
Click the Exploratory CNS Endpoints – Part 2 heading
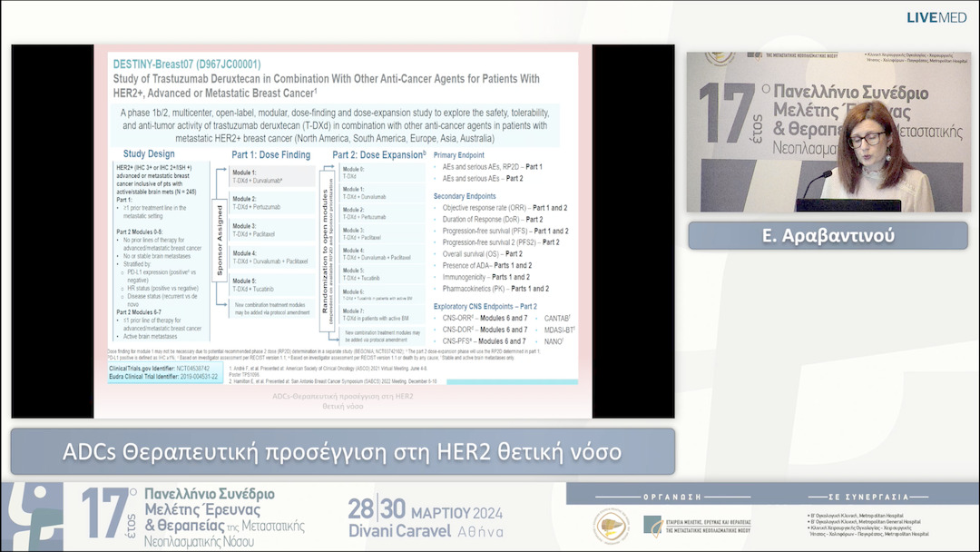[x=485, y=306]
